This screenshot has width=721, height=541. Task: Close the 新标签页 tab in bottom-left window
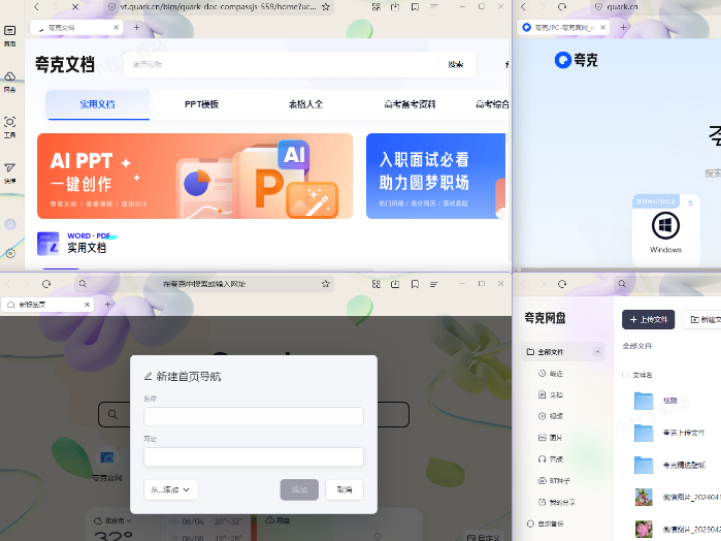tap(87, 304)
